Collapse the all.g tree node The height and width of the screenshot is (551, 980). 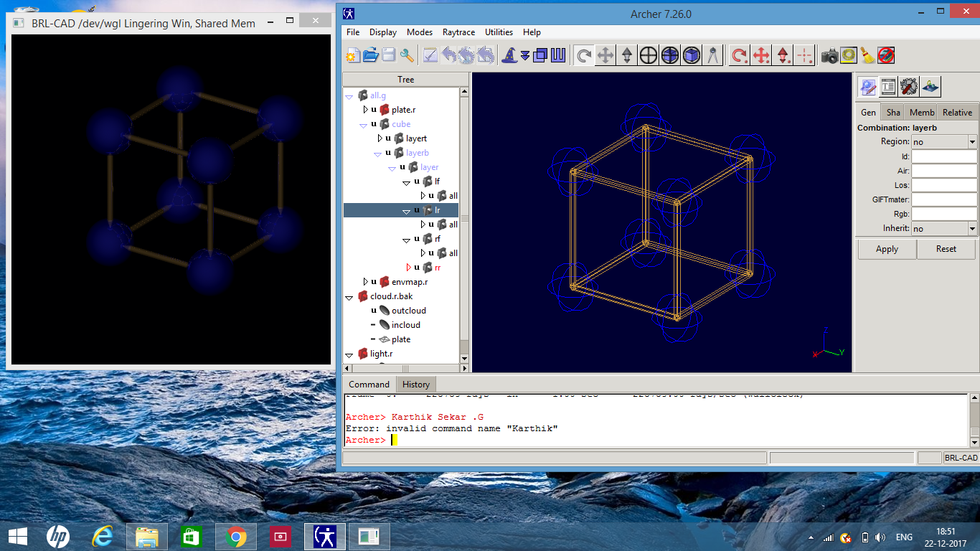click(x=349, y=95)
